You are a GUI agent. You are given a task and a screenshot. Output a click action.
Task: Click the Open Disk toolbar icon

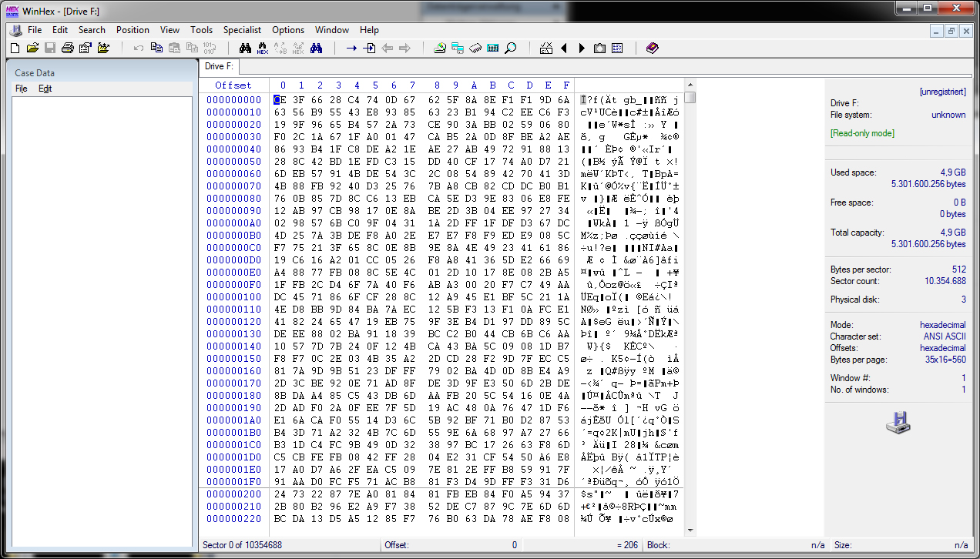coord(440,49)
